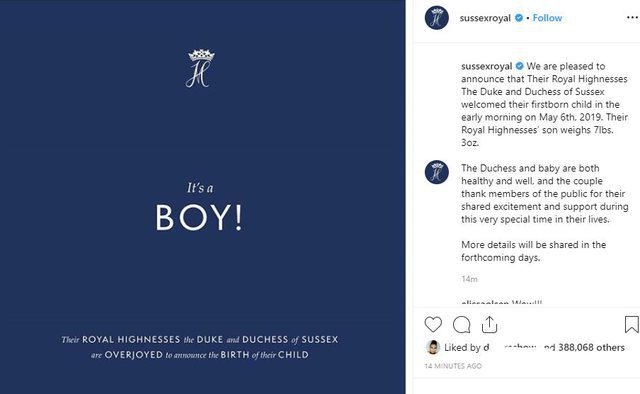Click the BOY! announcement image
The width and height of the screenshot is (640, 394).
pos(202,197)
